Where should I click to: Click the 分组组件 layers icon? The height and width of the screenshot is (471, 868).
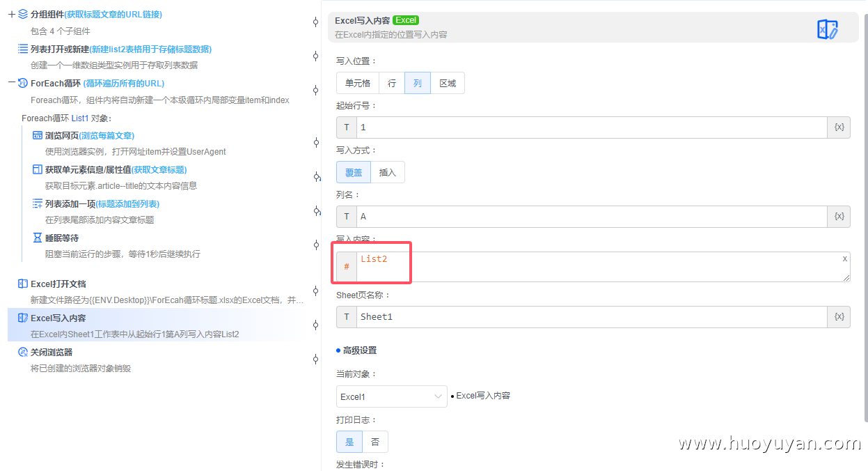pyautogui.click(x=23, y=14)
